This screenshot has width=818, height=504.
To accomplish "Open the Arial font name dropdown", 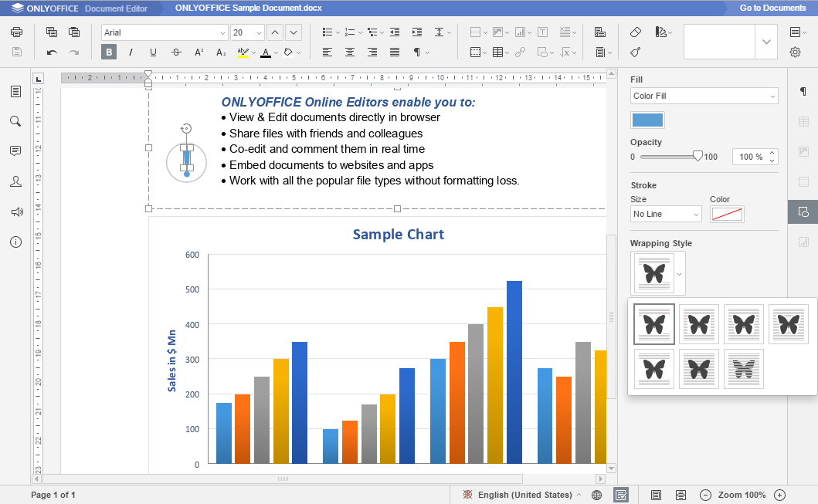I will 165,32.
